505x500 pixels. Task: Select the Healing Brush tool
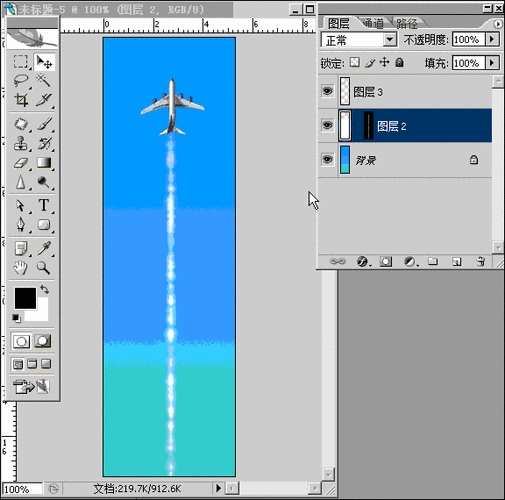[x=21, y=124]
